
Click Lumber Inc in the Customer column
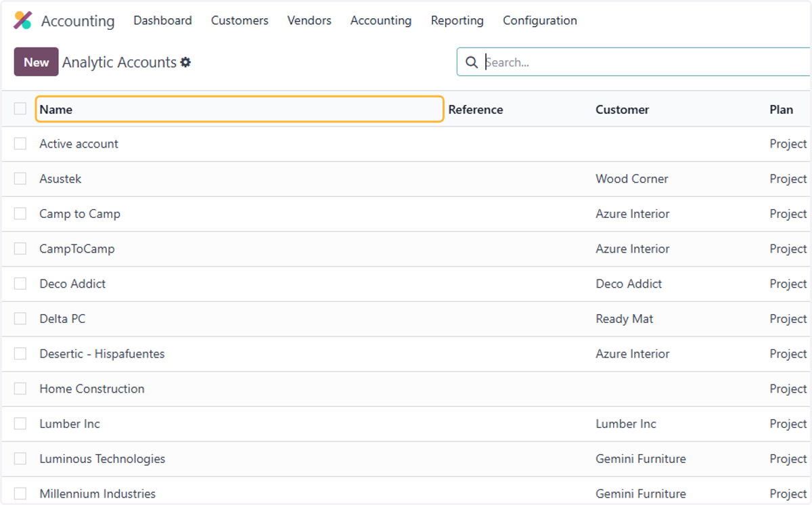click(x=626, y=424)
